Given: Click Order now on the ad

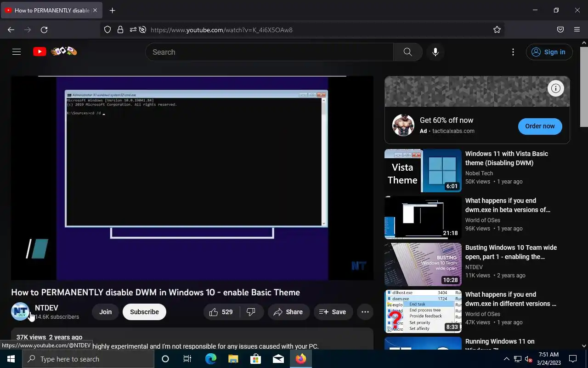Looking at the screenshot, I should pos(540,126).
